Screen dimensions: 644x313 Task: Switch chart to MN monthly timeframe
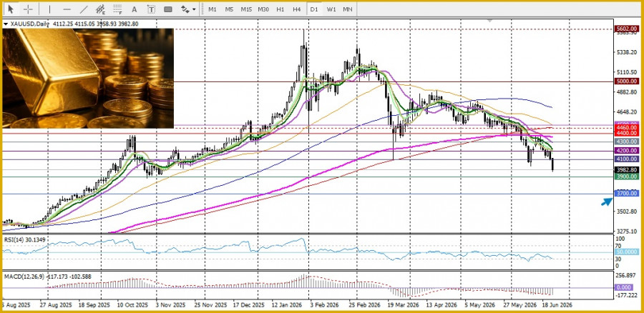coord(348,9)
